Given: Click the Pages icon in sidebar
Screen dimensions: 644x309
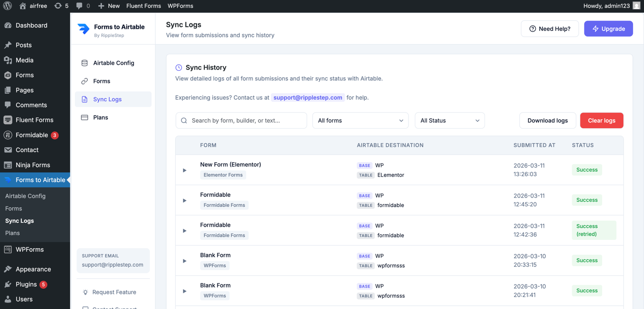Looking at the screenshot, I should click(8, 90).
